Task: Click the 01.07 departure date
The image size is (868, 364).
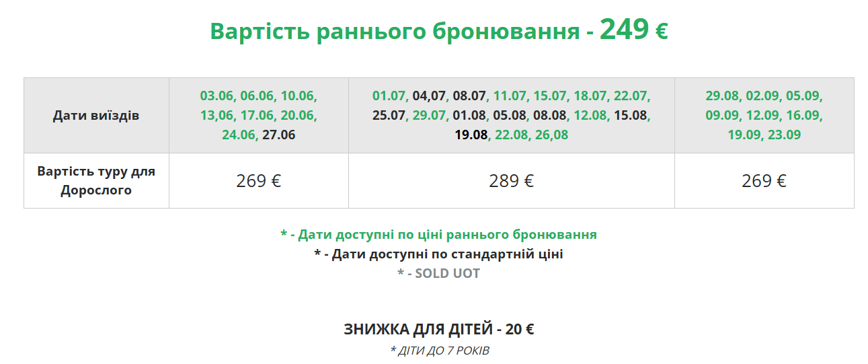Action: pos(389,96)
